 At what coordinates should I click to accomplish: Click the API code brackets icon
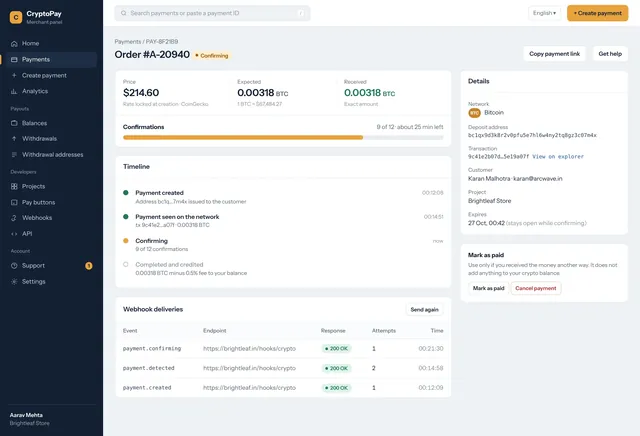click(x=14, y=234)
